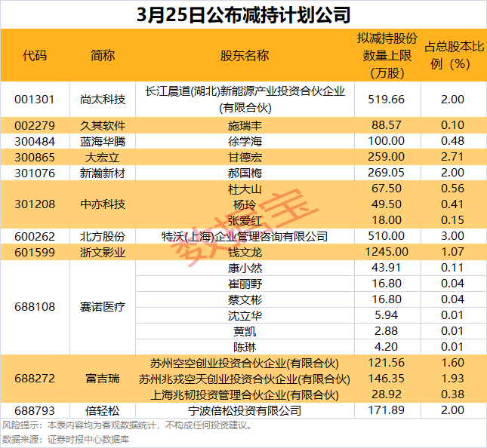Click shareholder name '徐学海'
This screenshot has width=487, height=448.
(x=245, y=141)
